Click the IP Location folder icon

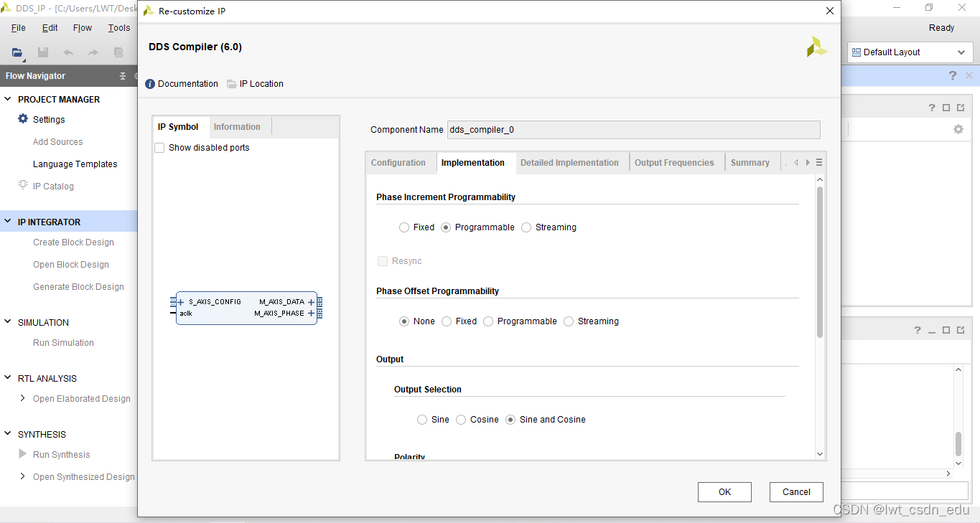pos(232,84)
